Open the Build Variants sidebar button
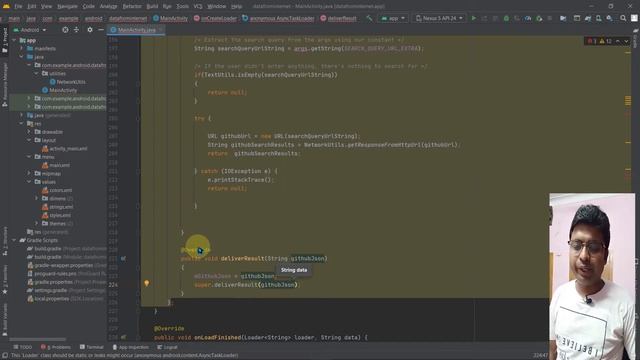The height and width of the screenshot is (360, 640). 5,320
